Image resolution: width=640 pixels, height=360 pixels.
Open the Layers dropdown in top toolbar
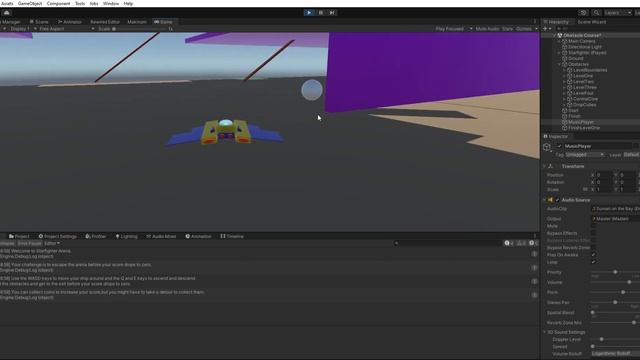618,13
